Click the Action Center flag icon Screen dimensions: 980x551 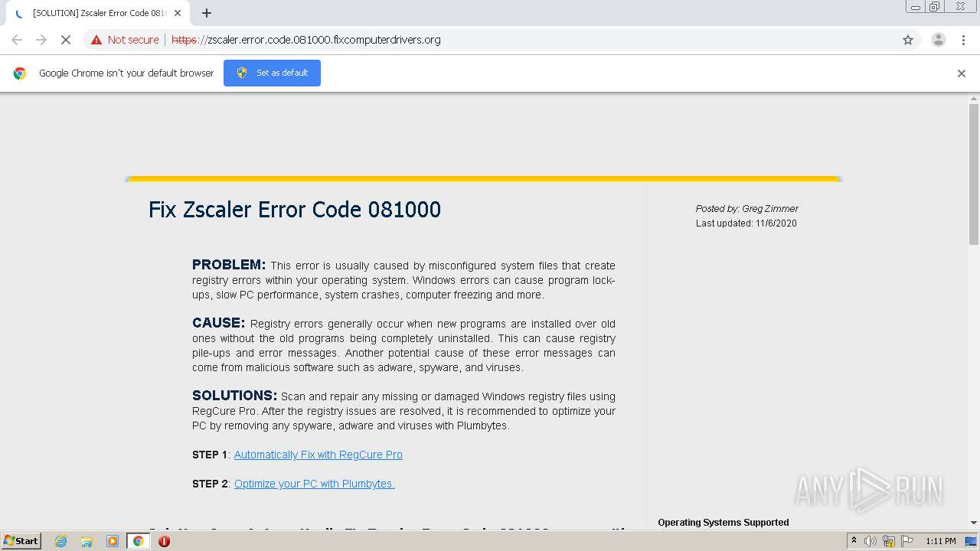[x=907, y=541]
